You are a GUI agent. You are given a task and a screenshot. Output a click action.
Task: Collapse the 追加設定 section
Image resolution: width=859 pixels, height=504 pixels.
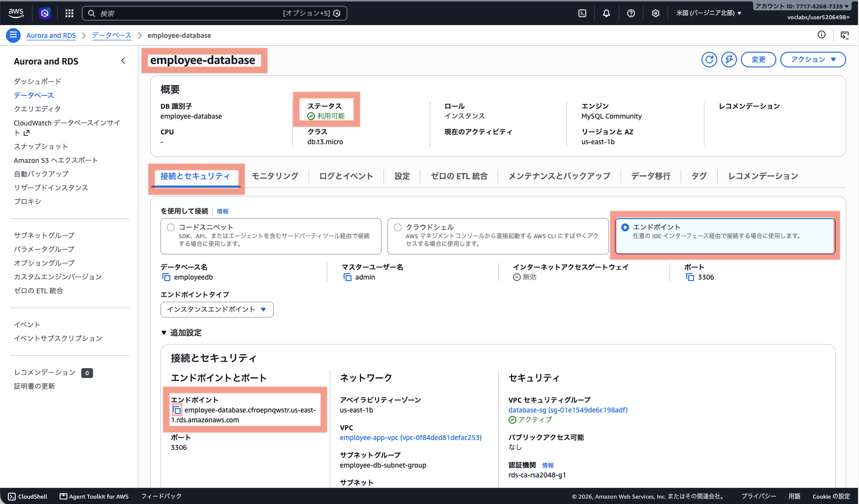pos(181,333)
